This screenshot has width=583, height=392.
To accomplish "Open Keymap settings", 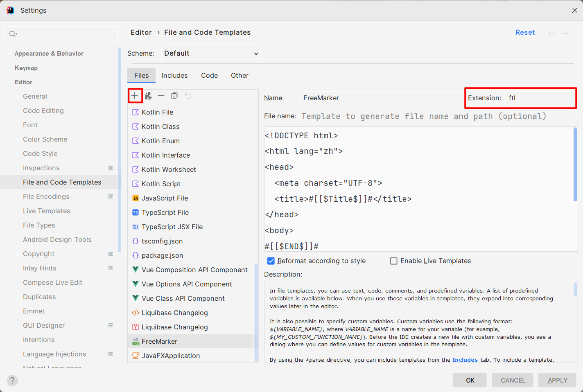I will click(26, 68).
